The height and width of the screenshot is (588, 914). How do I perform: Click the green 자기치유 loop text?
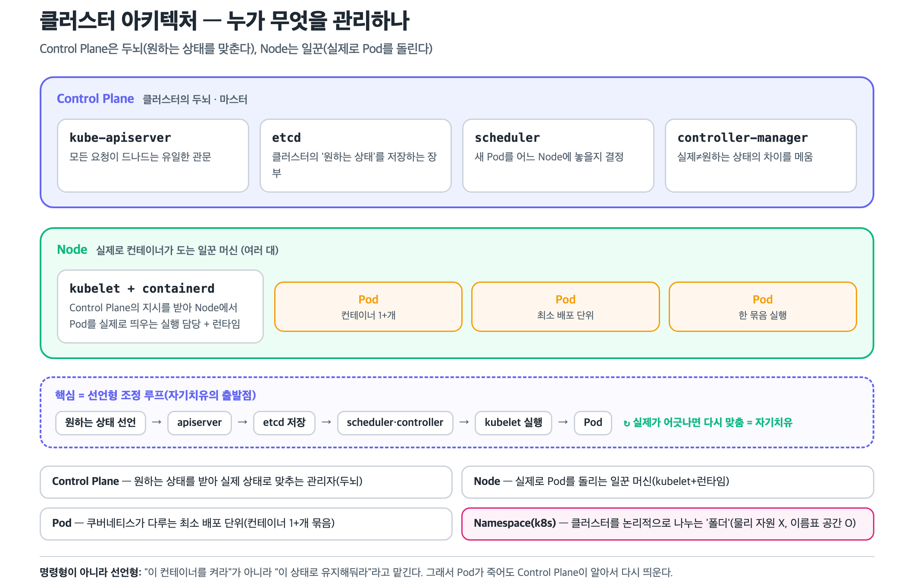(708, 423)
